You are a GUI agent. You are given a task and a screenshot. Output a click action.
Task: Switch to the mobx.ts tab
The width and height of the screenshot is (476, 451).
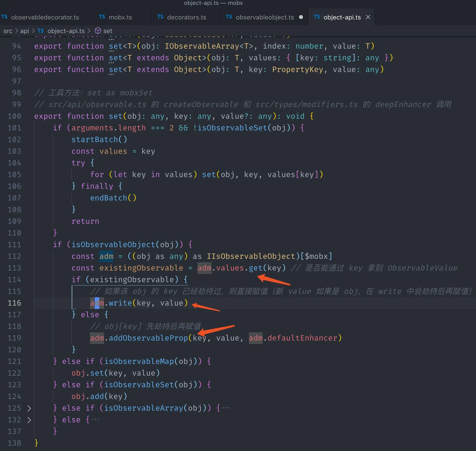120,17
